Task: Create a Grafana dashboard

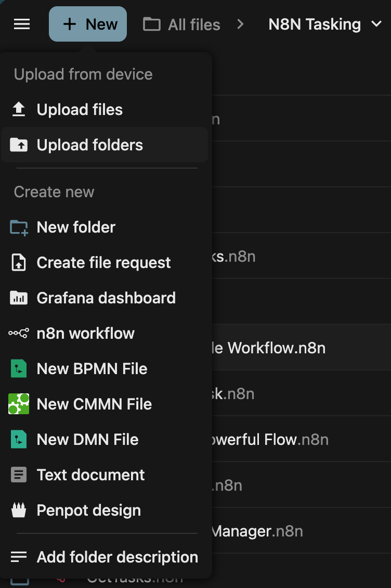Action: pos(105,298)
